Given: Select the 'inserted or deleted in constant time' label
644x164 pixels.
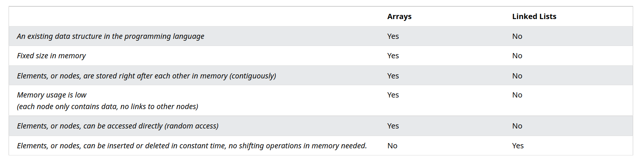Looking at the screenshot, I should (x=191, y=146).
